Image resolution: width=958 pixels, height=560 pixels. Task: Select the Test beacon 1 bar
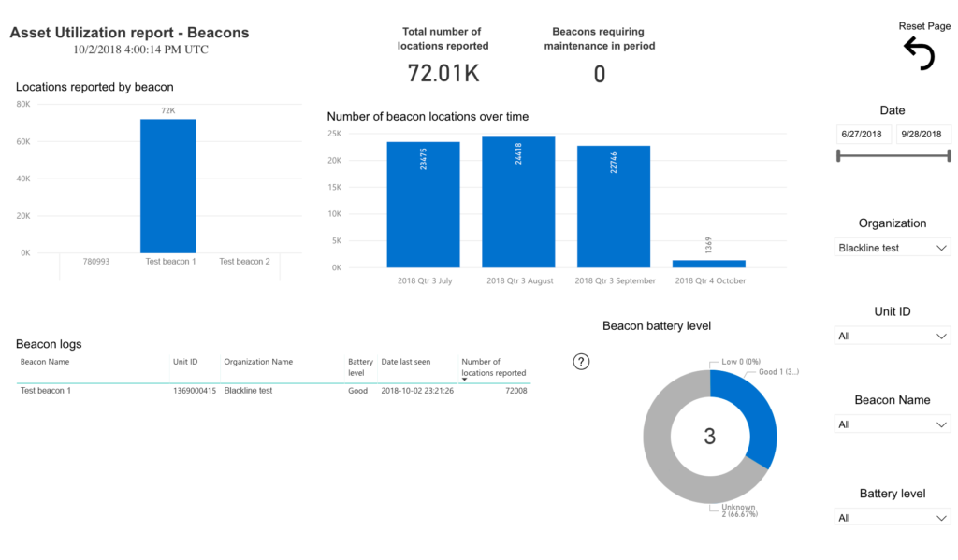[168, 187]
